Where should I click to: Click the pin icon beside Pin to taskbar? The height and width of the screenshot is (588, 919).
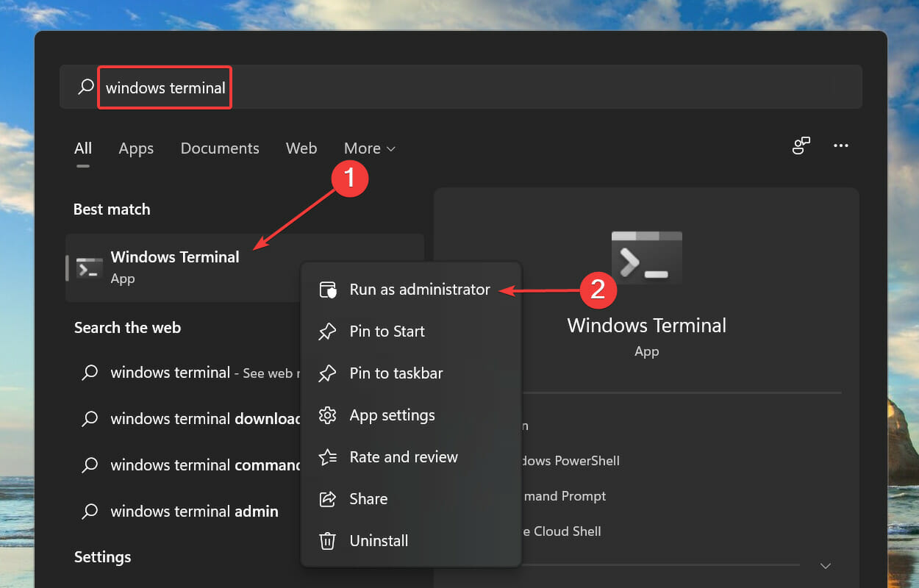[327, 373]
